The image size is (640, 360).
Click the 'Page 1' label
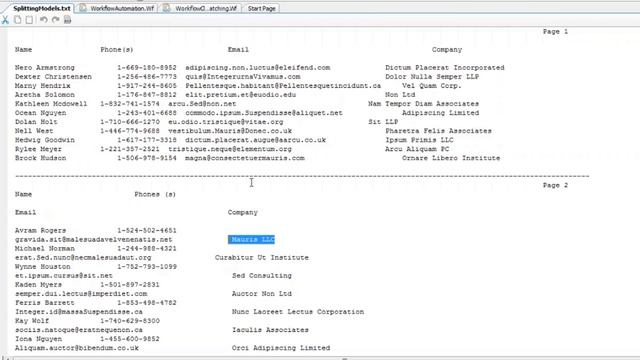(555, 31)
